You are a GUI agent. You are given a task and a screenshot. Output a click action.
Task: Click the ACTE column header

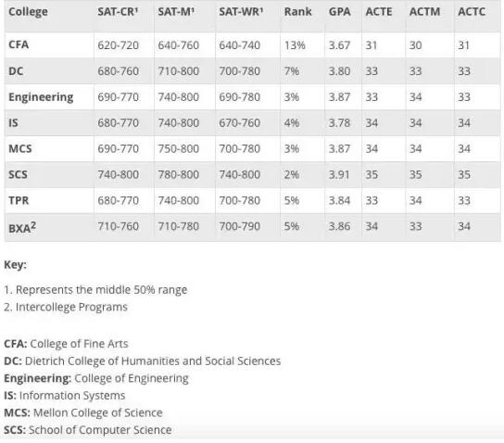point(379,11)
